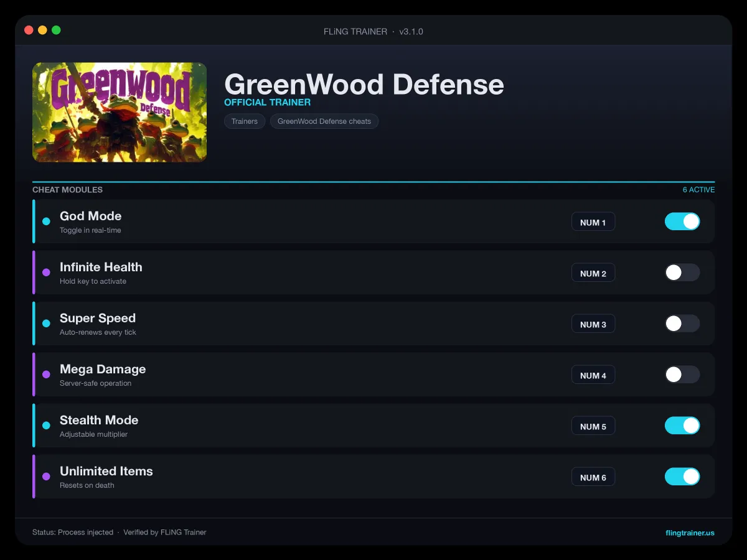Click the 'Toggle in real-time' description
Screen dimensions: 747x560
[x=90, y=230]
